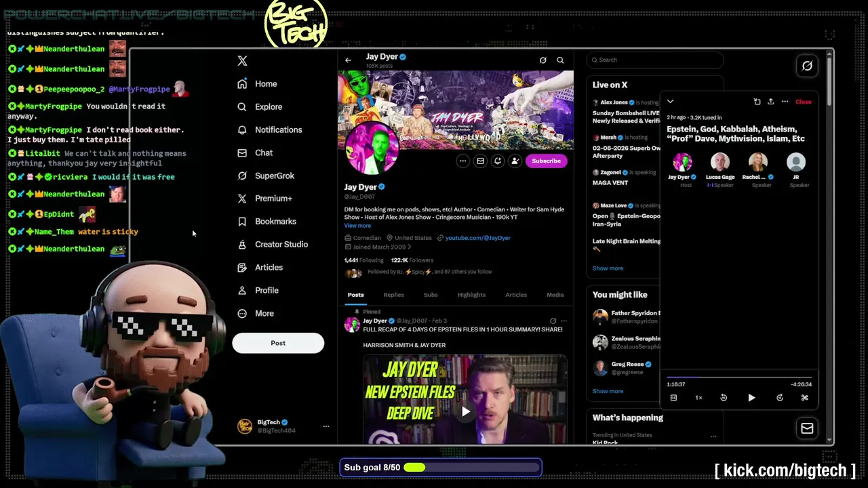Toggle following status person icon
The image size is (868, 488).
pyautogui.click(x=515, y=161)
